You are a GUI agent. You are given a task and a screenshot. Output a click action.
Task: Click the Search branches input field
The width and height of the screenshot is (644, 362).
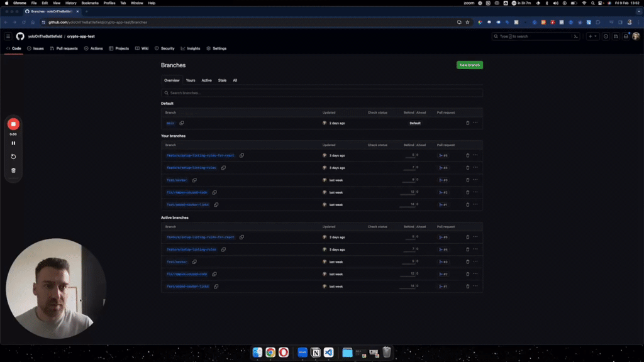click(x=322, y=92)
